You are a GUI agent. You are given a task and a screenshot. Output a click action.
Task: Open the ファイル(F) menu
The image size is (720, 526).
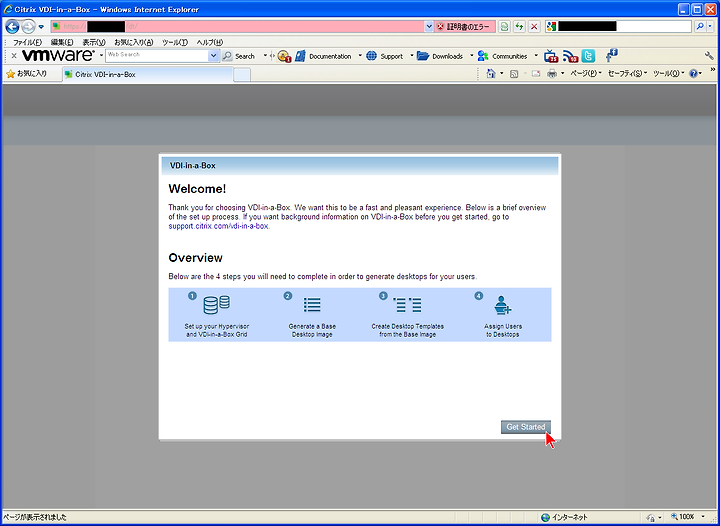(27, 42)
